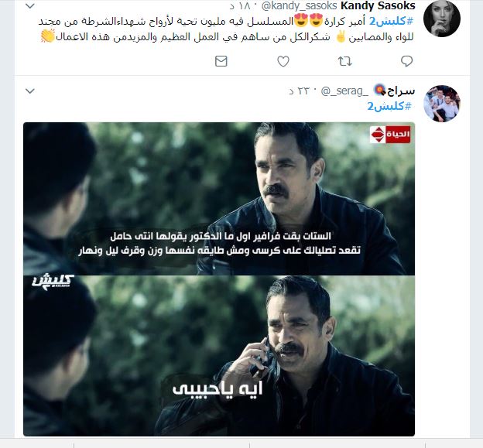Viewport: 483px width, 448px height.
Task: Retweet the Kandy Sasoks tweet
Action: point(344,61)
